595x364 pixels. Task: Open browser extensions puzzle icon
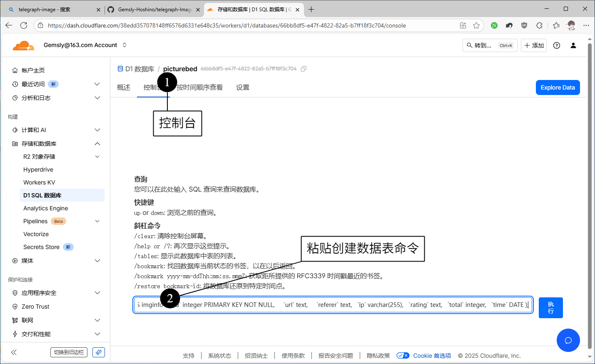539,25
